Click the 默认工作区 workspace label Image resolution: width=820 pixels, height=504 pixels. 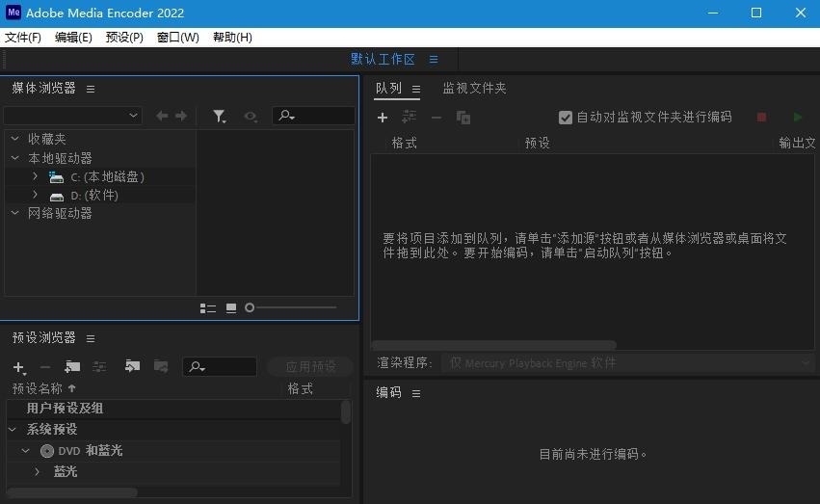coord(383,60)
